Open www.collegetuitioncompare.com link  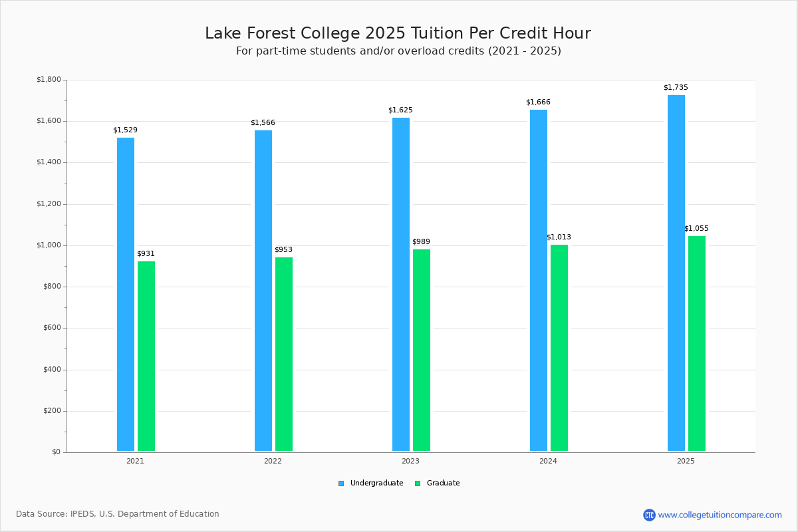[x=720, y=515]
